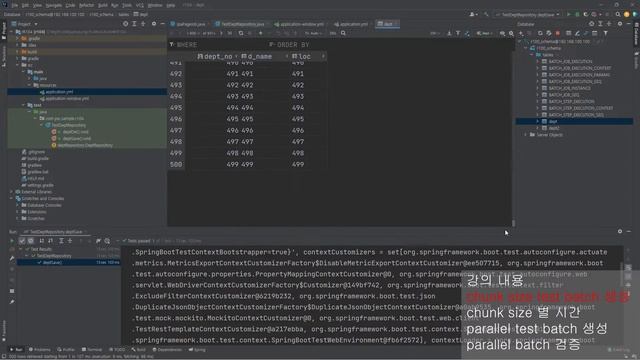This screenshot has width=640, height=360.
Task: Start debugging with the bug icon
Action: tap(577, 14)
